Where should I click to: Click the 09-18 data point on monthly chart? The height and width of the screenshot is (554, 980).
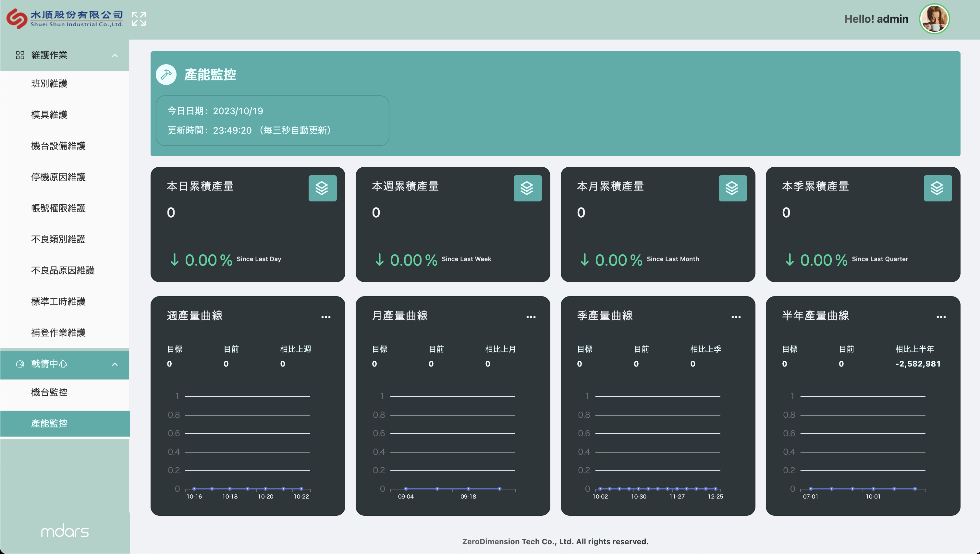468,489
